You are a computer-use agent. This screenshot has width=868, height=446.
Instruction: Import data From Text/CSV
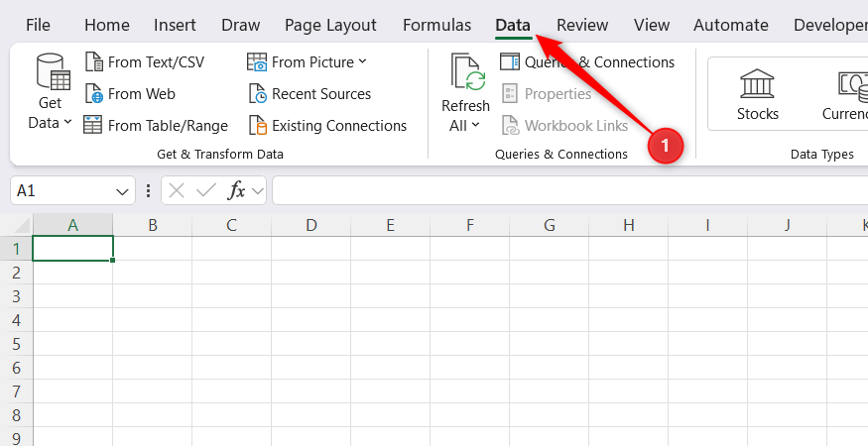coord(145,62)
